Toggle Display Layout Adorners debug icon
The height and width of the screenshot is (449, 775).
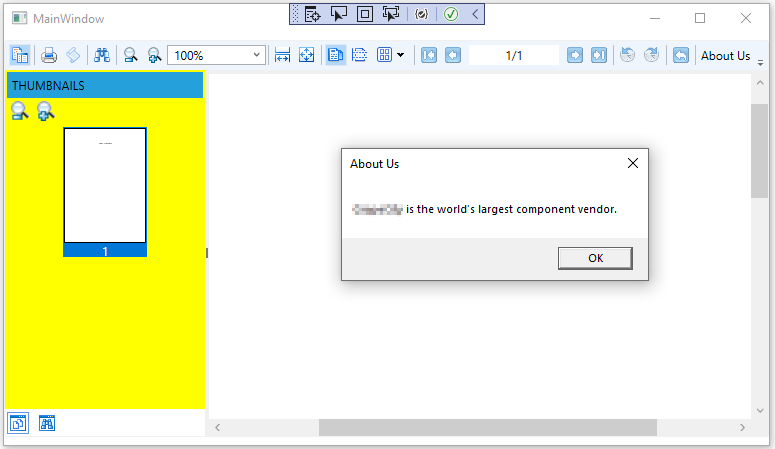(x=365, y=14)
